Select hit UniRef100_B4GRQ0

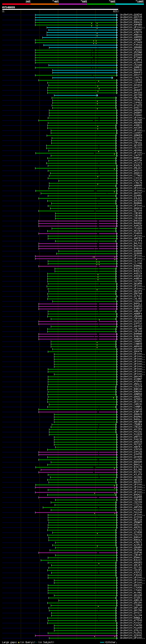131,223
